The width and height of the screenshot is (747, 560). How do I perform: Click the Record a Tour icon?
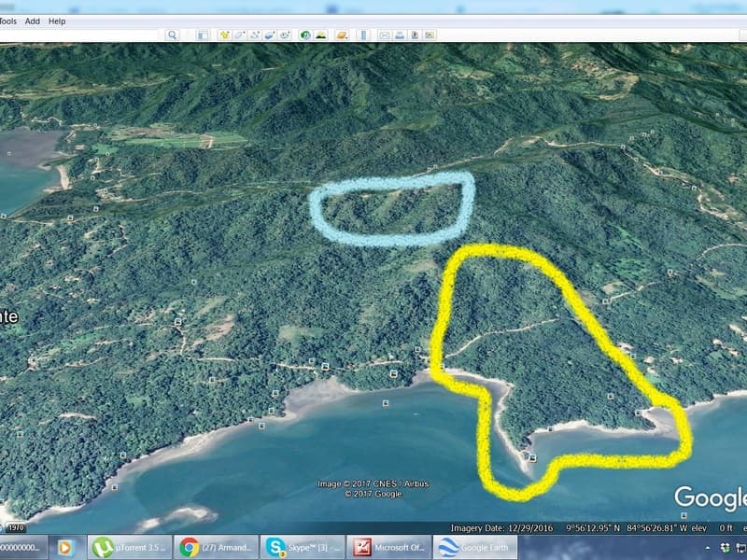pyautogui.click(x=284, y=35)
